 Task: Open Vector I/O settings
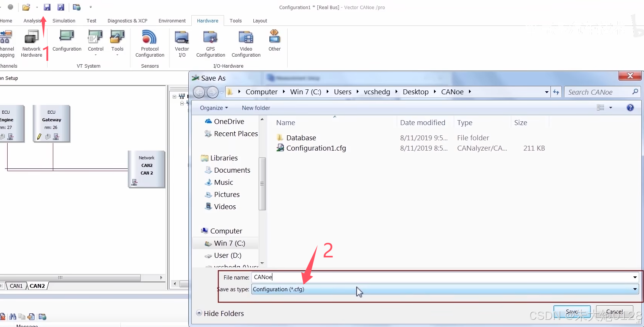(182, 44)
